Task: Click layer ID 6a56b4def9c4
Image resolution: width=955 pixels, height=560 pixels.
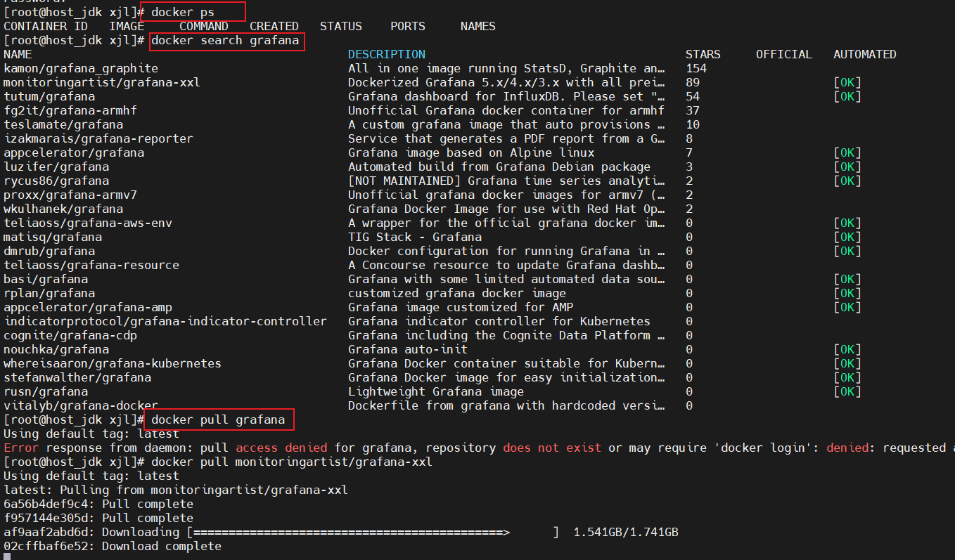Action: tap(46, 504)
